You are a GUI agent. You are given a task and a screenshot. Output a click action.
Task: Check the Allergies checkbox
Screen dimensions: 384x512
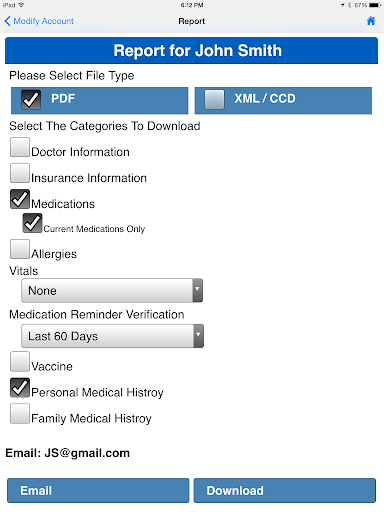[x=20, y=249]
